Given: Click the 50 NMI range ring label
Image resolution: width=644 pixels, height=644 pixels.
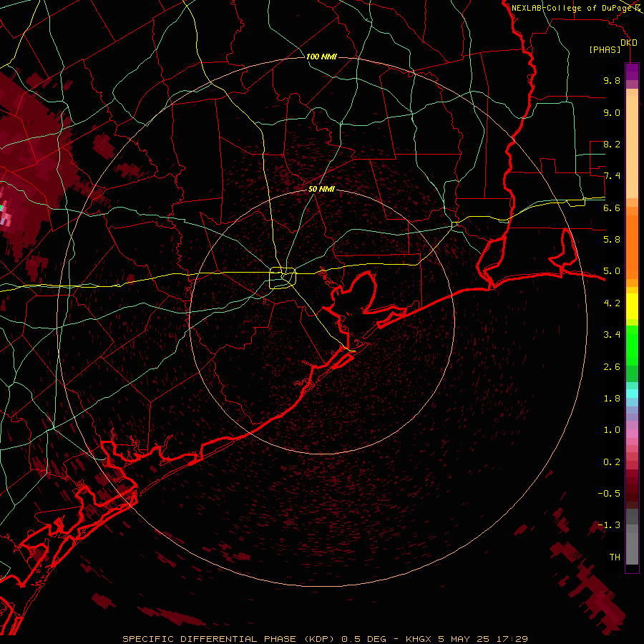Looking at the screenshot, I should (x=321, y=189).
